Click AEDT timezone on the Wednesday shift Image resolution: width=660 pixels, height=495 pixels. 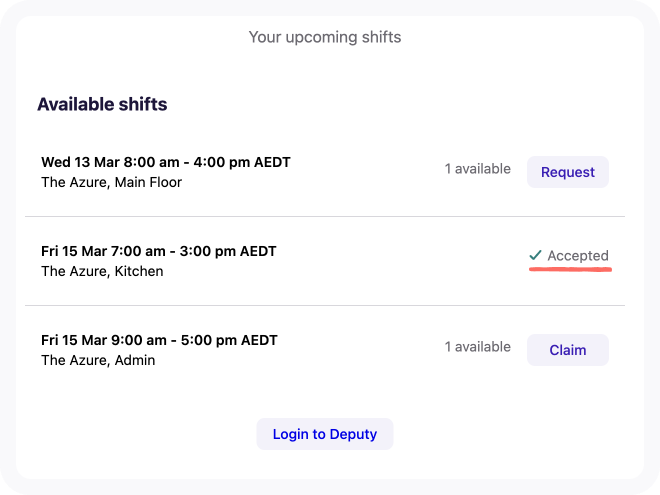[x=270, y=162]
